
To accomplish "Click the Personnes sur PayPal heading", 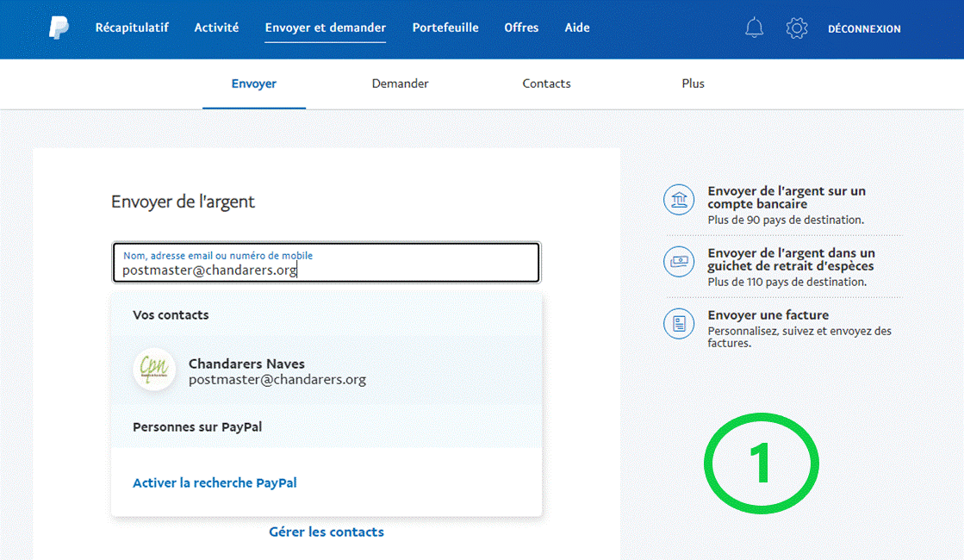I will coord(197,427).
